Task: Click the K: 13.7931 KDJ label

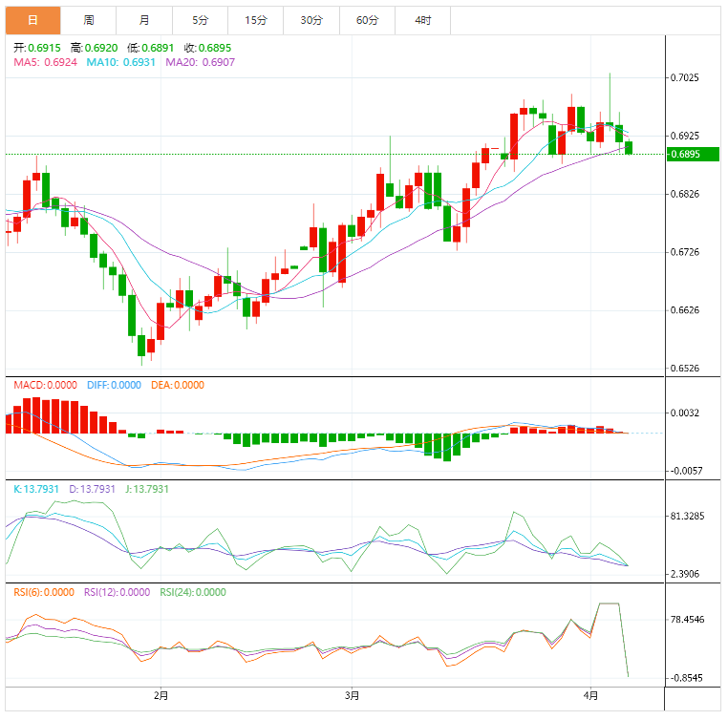Action: tap(36, 489)
